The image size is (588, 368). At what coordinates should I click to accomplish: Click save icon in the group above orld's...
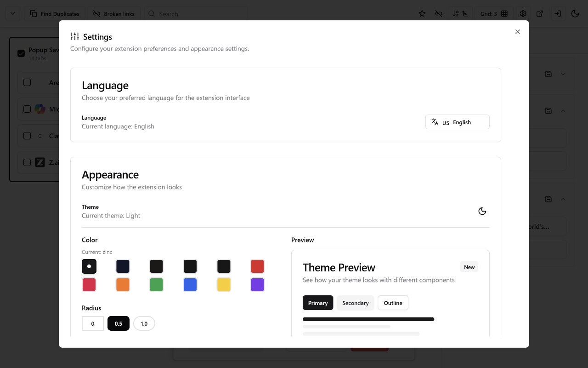548,199
